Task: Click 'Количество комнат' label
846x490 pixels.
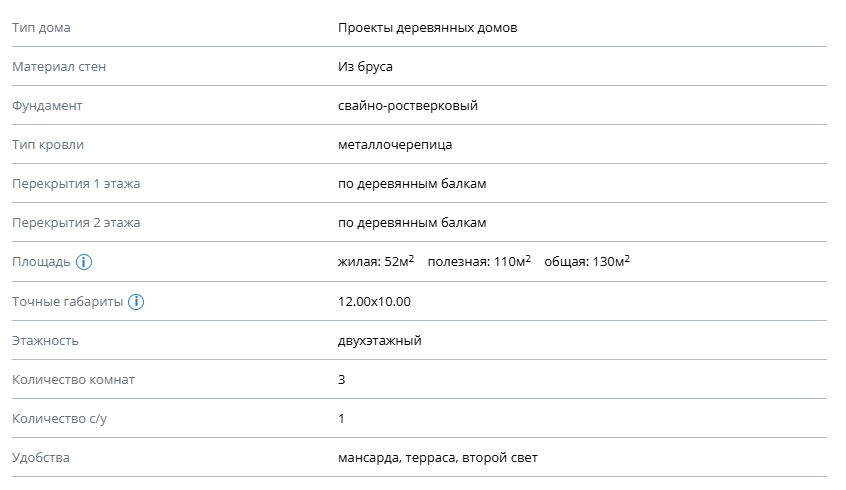Action: [x=73, y=380]
